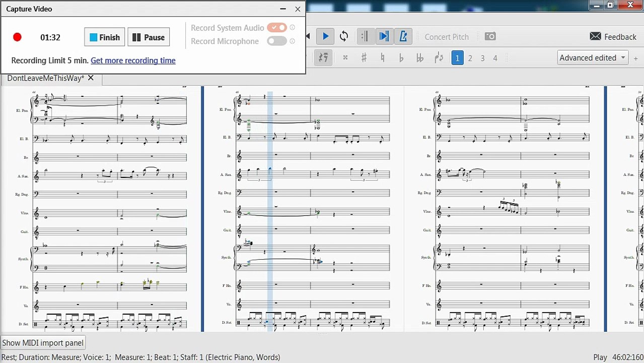The image size is (644, 363).
Task: Click info icon beside Record Microphone
Action: [x=293, y=41]
